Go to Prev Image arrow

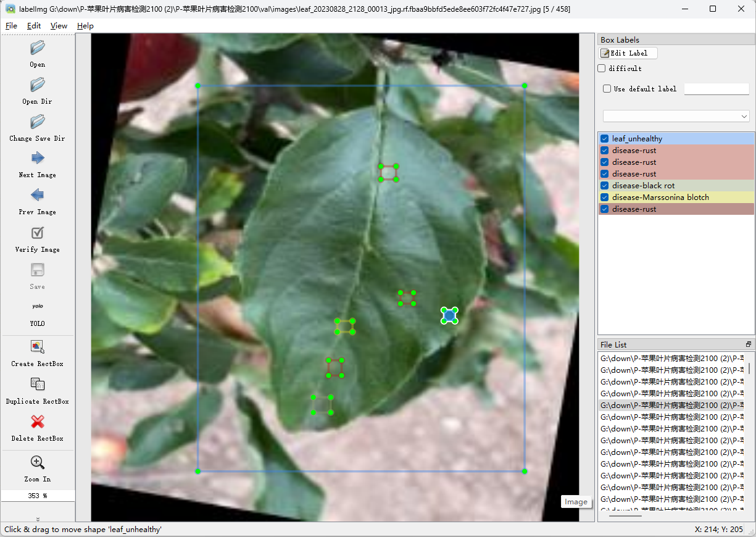click(x=38, y=196)
